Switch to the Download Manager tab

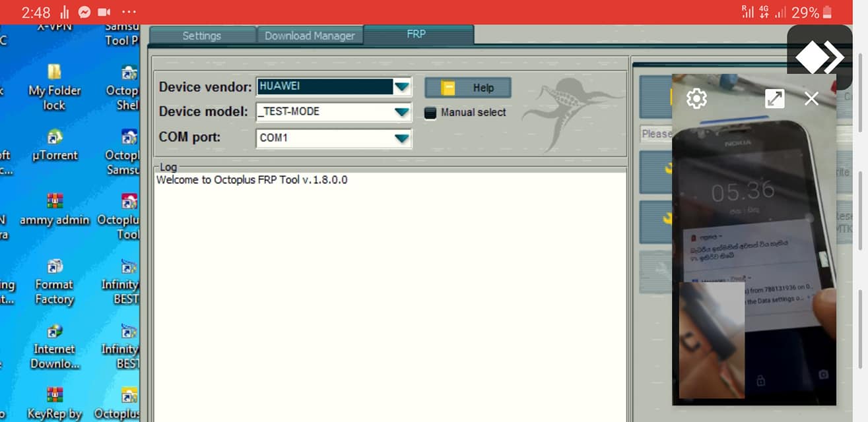coord(310,36)
